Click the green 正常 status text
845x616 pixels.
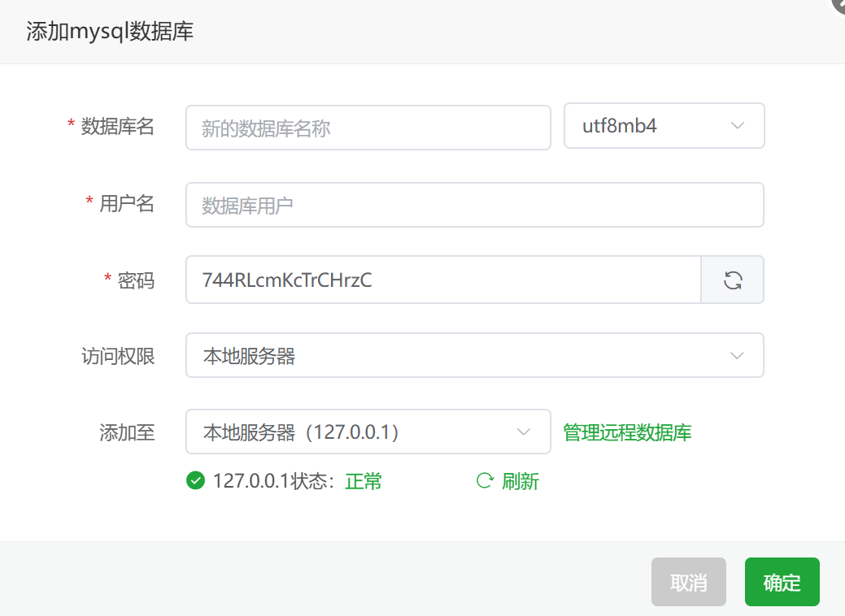coord(364,482)
